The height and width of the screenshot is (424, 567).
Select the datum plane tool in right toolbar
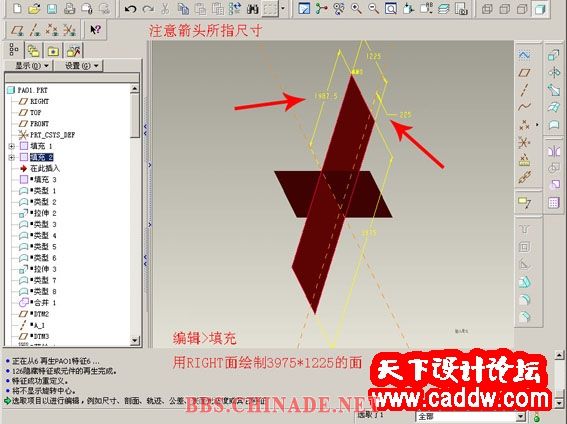[x=524, y=73]
